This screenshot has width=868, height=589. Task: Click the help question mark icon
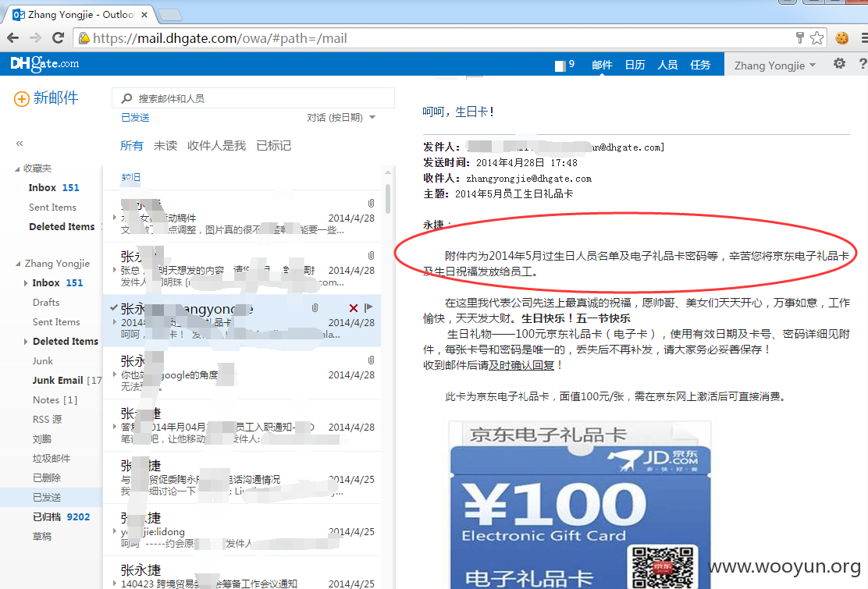pos(863,64)
